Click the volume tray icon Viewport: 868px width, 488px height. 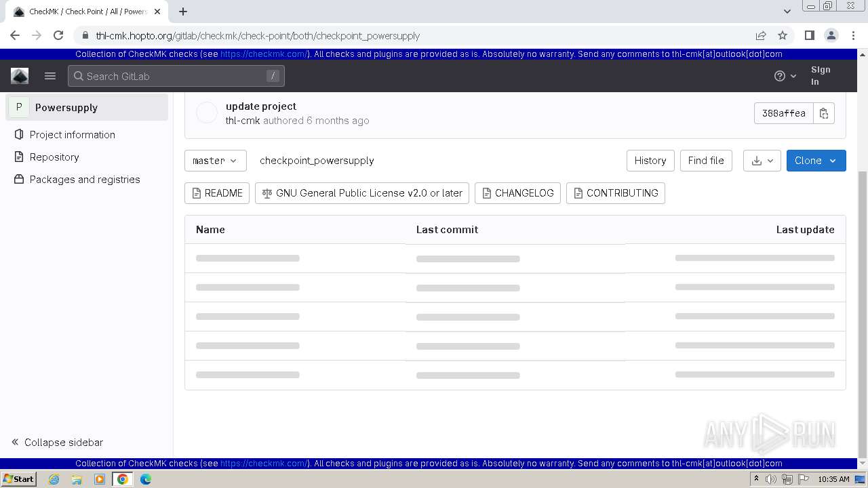click(771, 479)
